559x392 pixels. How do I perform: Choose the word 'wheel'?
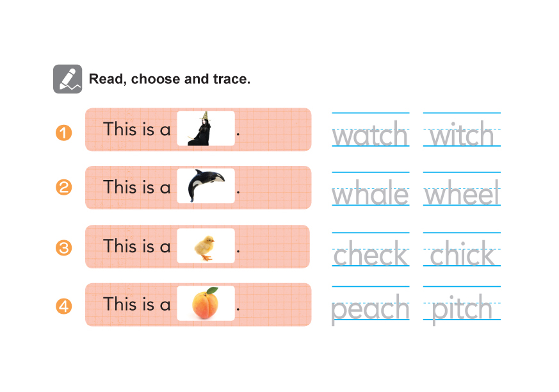click(x=462, y=194)
